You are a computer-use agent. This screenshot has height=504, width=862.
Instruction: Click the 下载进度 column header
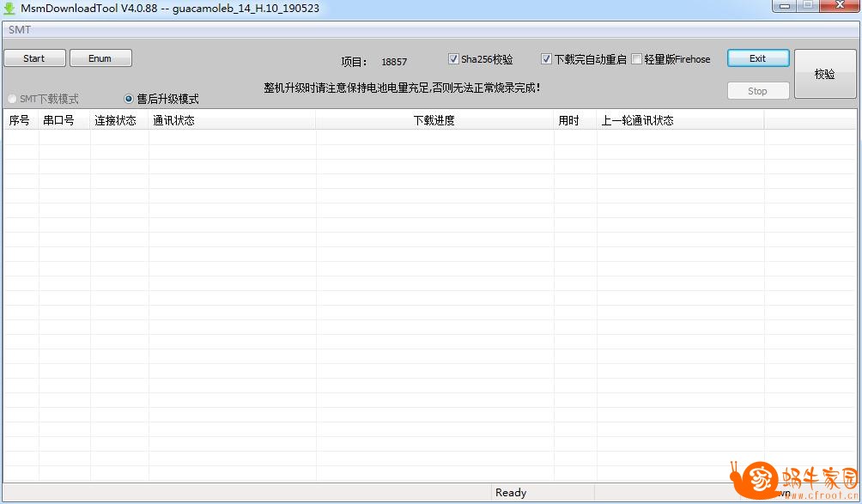434,120
